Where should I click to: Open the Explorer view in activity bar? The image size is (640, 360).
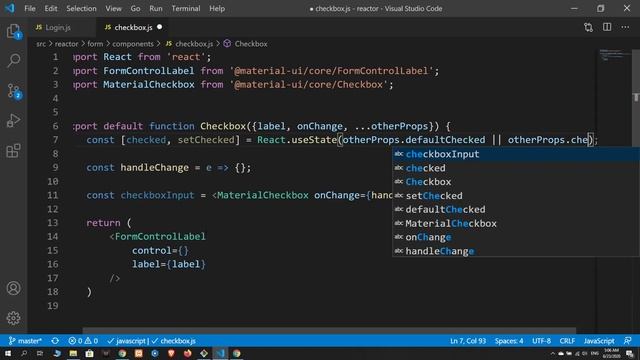pos(13,31)
